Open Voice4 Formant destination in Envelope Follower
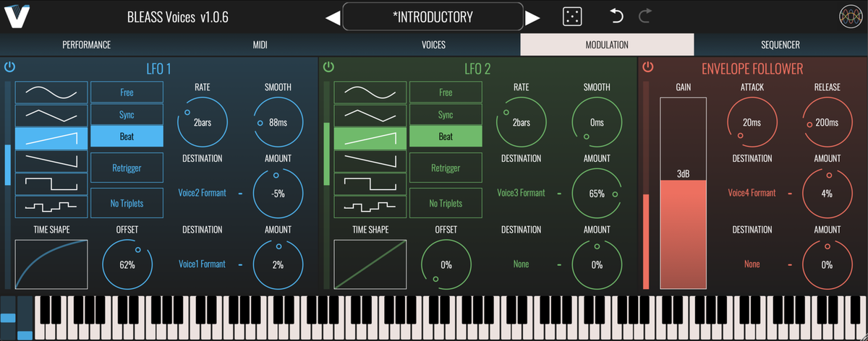The image size is (868, 341). pyautogui.click(x=752, y=193)
